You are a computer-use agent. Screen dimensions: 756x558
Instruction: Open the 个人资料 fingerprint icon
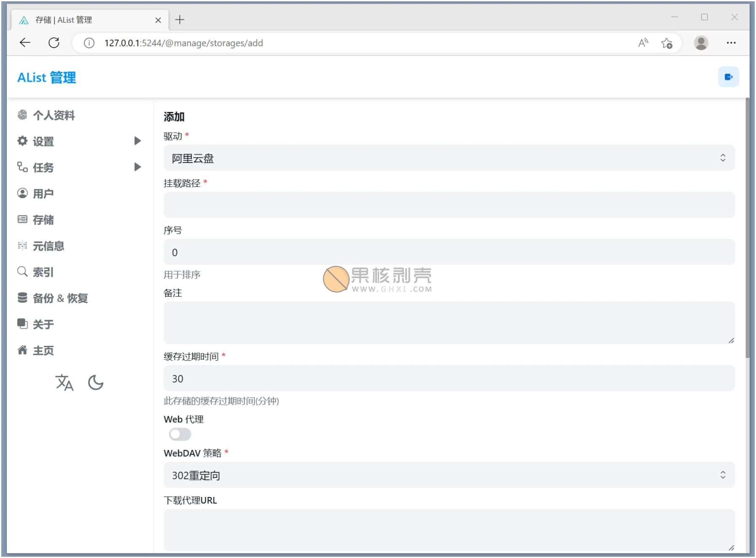pos(23,115)
